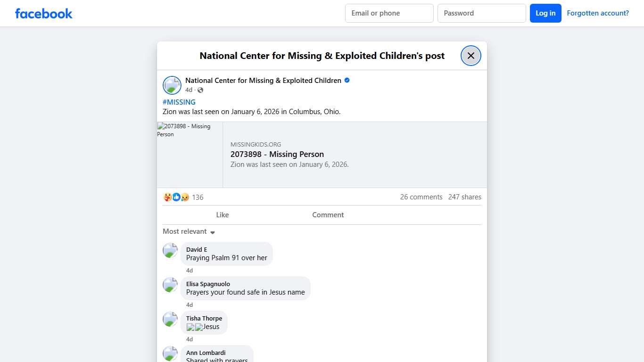This screenshot has width=644, height=362.
Task: Expand the Most relevant comment sorting dropdown
Action: pos(189,231)
